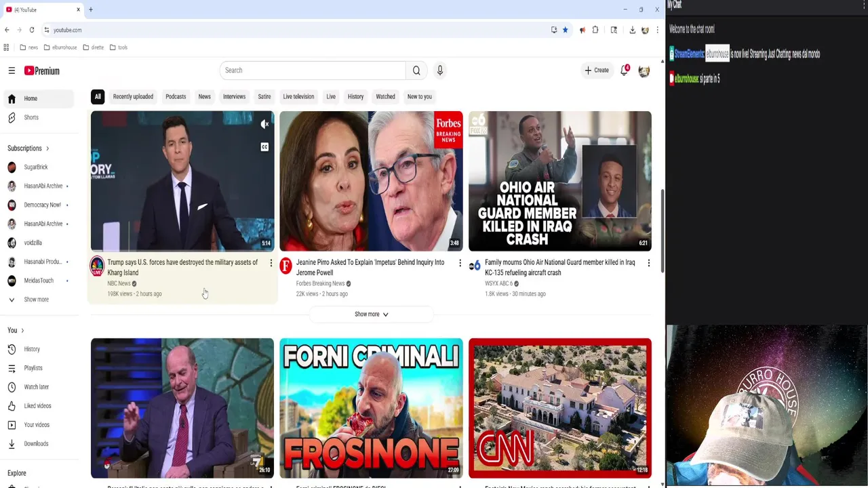Open more options for Trump Kharg Island video

271,263
